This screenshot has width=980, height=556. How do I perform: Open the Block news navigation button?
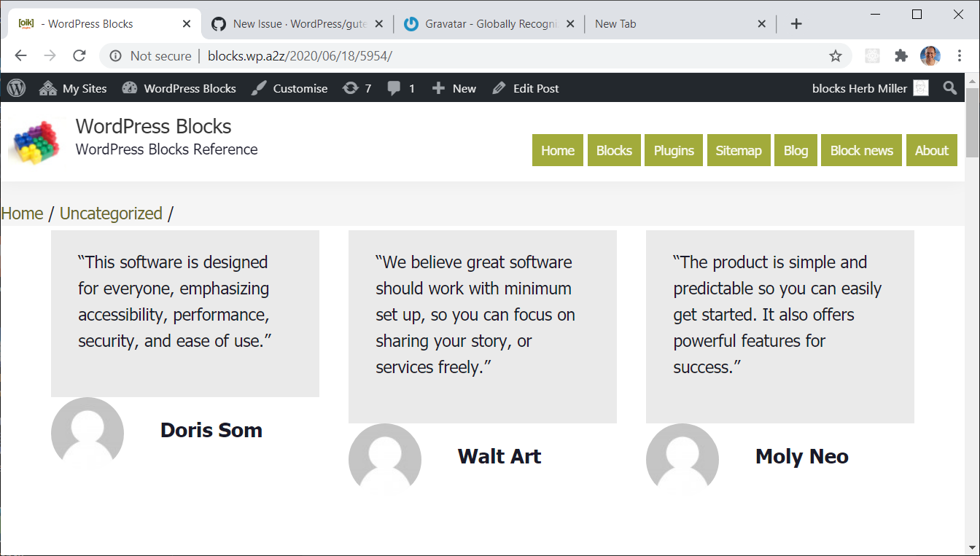pyautogui.click(x=862, y=150)
